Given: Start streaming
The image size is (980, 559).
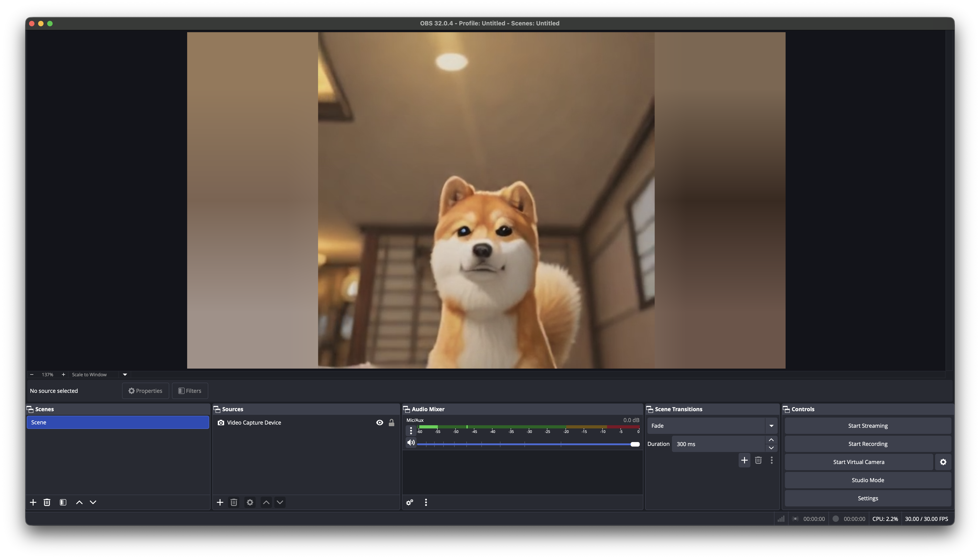Looking at the screenshot, I should [868, 425].
